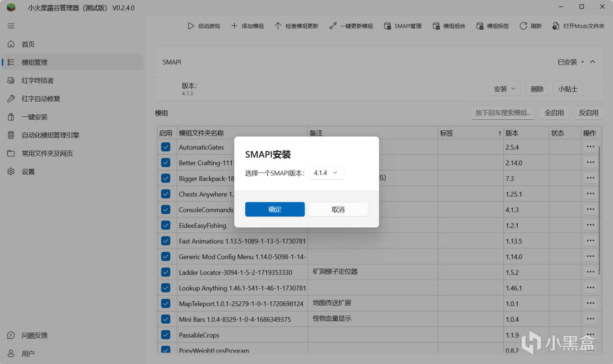Click the home icon in sidebar
This screenshot has height=364, width=613.
(x=11, y=44)
